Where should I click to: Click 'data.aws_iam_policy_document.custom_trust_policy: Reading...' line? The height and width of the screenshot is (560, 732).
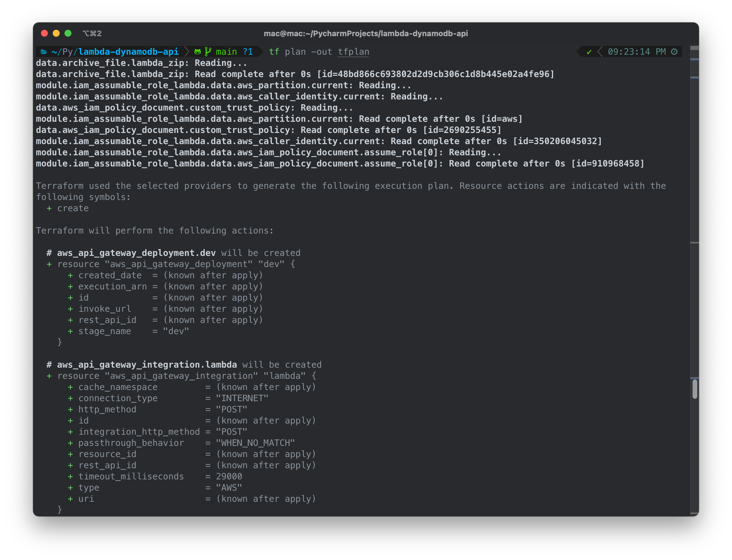coord(194,107)
